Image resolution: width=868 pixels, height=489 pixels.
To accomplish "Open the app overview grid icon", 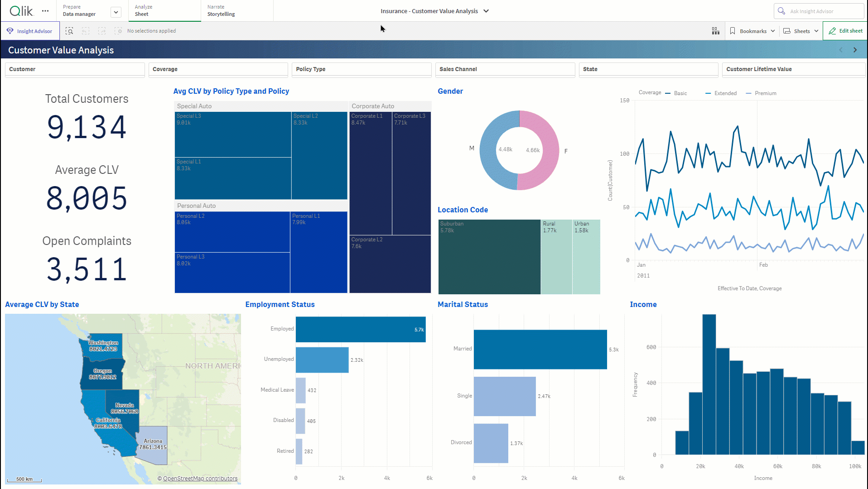I will (x=715, y=31).
